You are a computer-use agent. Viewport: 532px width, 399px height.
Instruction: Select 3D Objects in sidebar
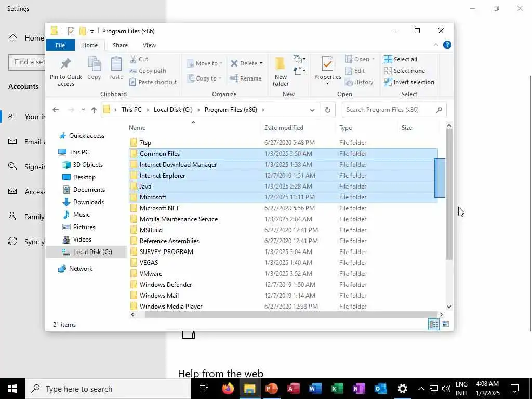coord(87,165)
